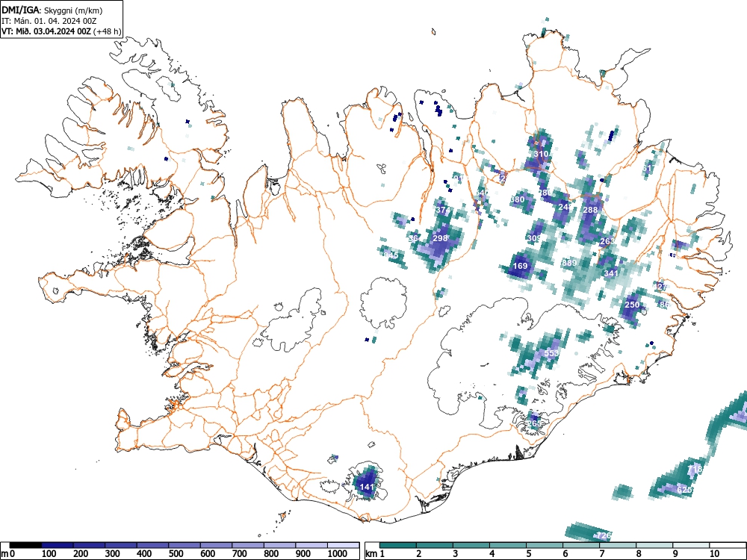747x560 pixels.
Task: Click the map value 889
Action: point(569,263)
